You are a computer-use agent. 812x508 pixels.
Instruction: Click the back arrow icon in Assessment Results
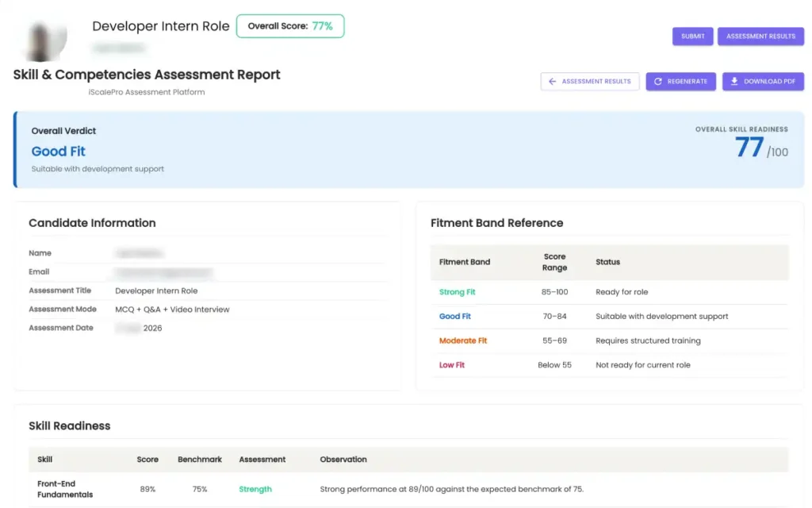coord(552,82)
